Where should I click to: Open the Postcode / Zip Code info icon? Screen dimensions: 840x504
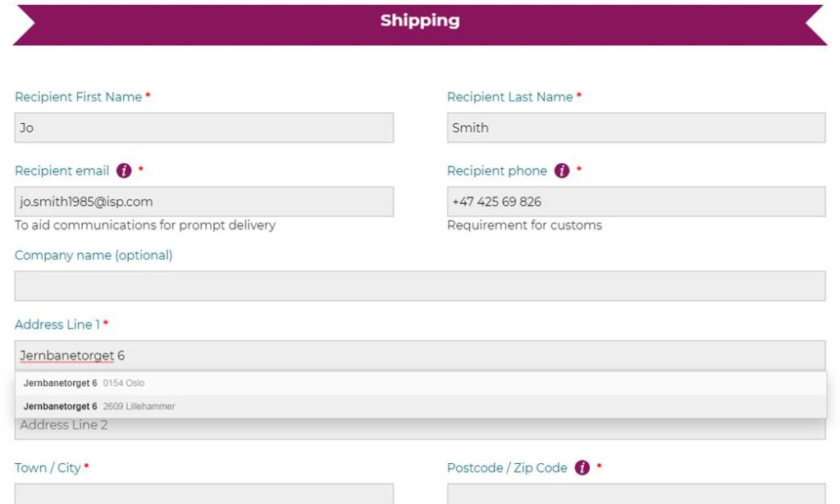point(582,468)
